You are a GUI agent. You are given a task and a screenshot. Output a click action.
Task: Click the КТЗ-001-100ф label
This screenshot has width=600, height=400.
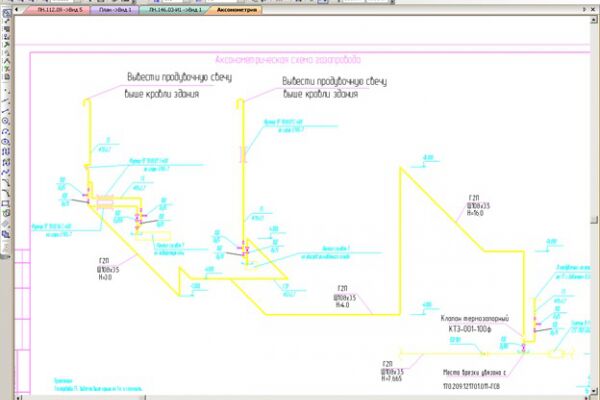(x=470, y=329)
